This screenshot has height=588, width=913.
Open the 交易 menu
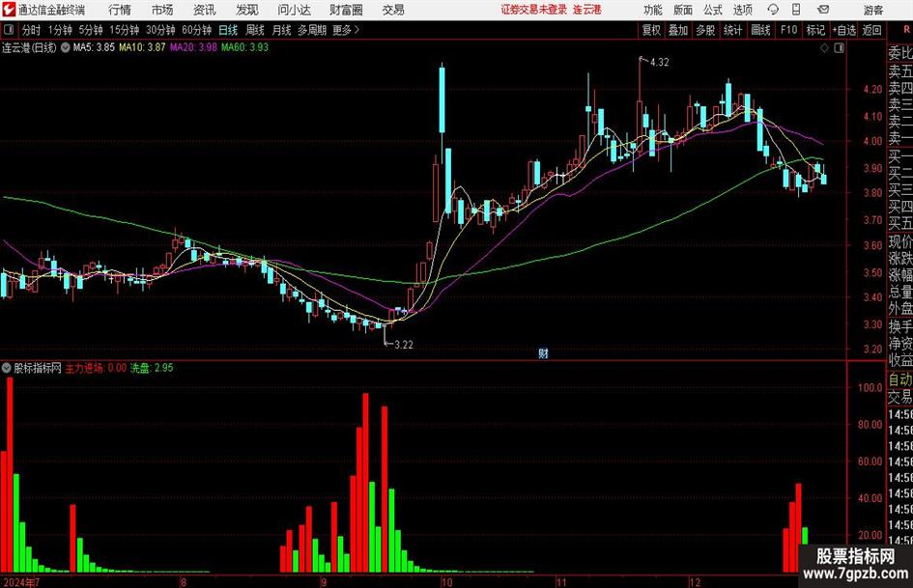(393, 10)
